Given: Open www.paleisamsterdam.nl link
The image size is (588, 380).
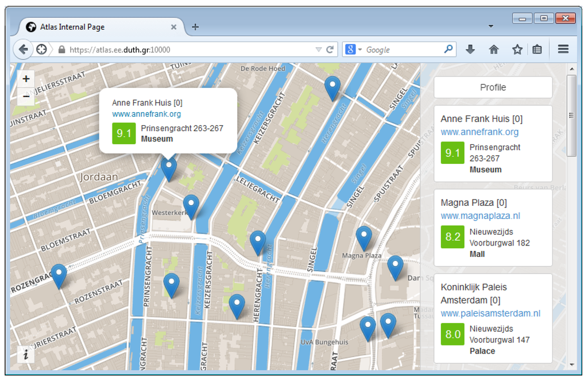Looking at the screenshot, I should [x=490, y=313].
